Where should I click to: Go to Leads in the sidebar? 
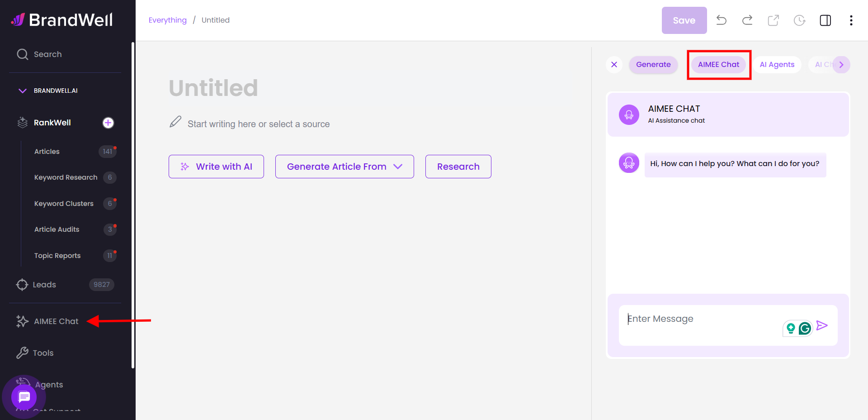point(44,285)
